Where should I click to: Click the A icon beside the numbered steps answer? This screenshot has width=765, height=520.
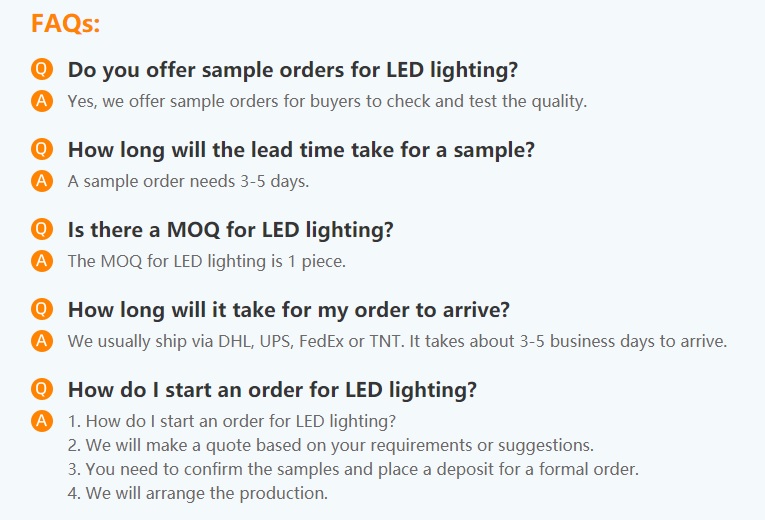[41, 421]
